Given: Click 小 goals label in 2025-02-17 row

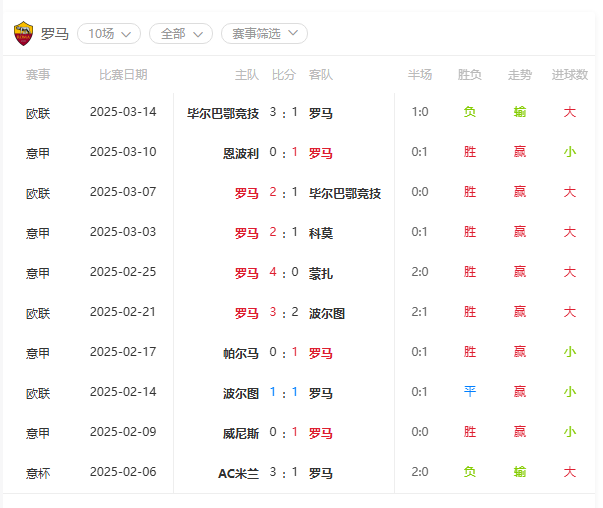Looking at the screenshot, I should coord(570,352).
